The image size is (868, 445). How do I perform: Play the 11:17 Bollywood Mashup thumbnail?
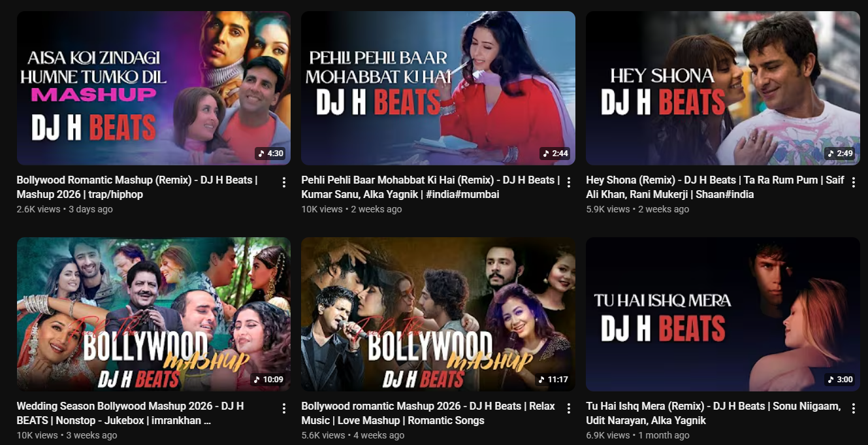[438, 314]
